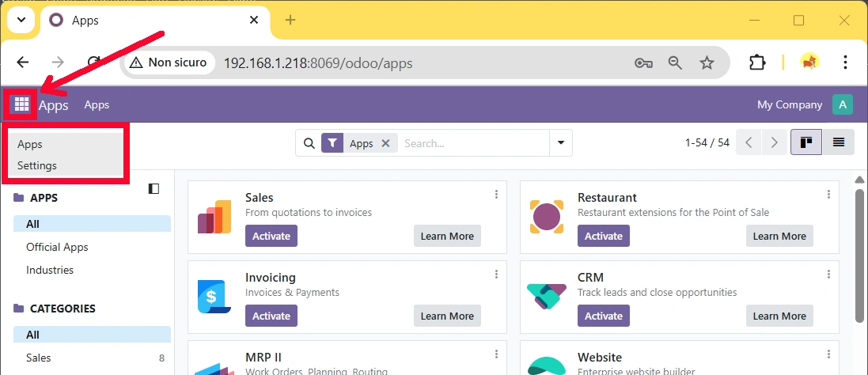
Task: Go to next page of apps
Action: (x=775, y=142)
